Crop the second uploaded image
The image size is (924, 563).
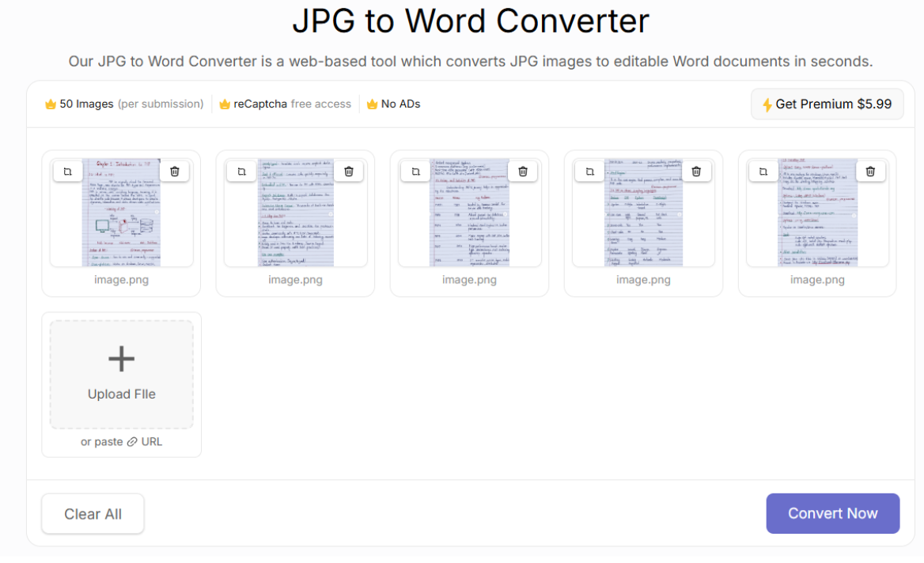242,172
